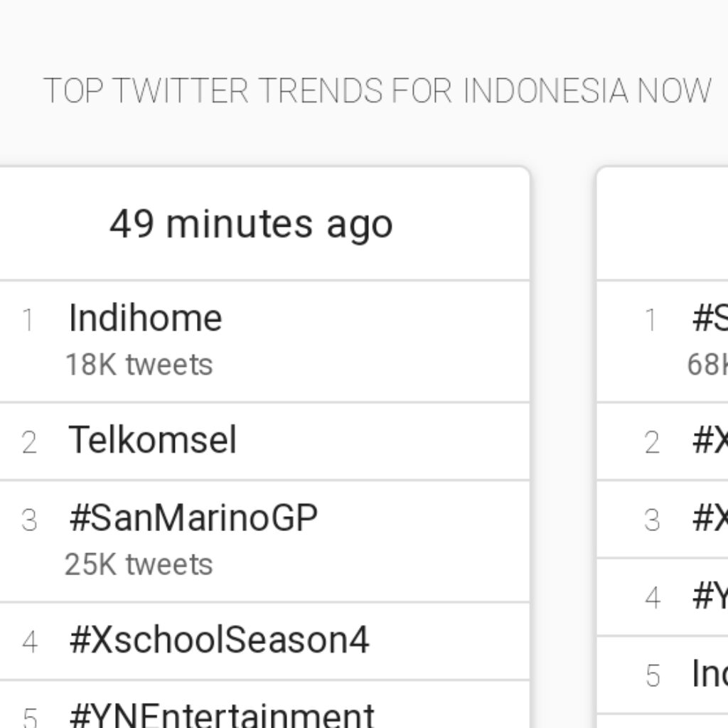The image size is (728, 728).
Task: Click the #SanMarinoGP hashtag
Action: tap(193, 518)
